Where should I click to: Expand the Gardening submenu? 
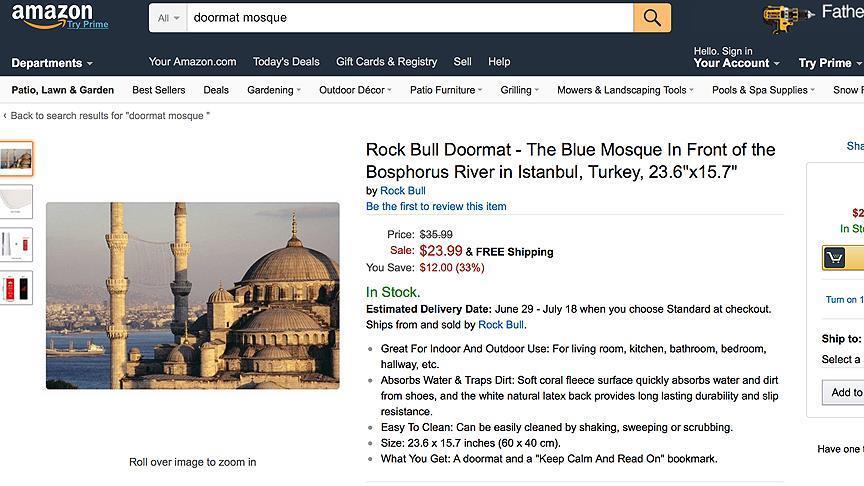click(x=274, y=90)
